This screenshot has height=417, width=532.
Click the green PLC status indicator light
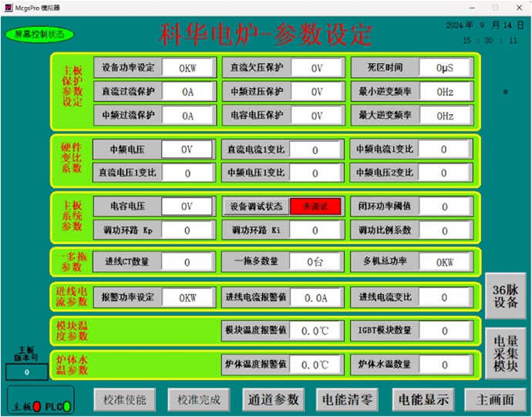67,405
